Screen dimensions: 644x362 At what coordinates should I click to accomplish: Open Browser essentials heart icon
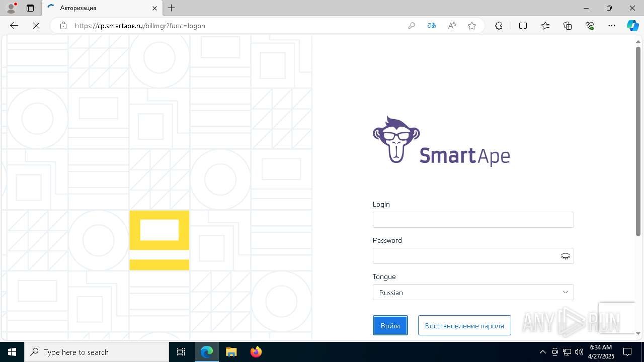(x=590, y=26)
